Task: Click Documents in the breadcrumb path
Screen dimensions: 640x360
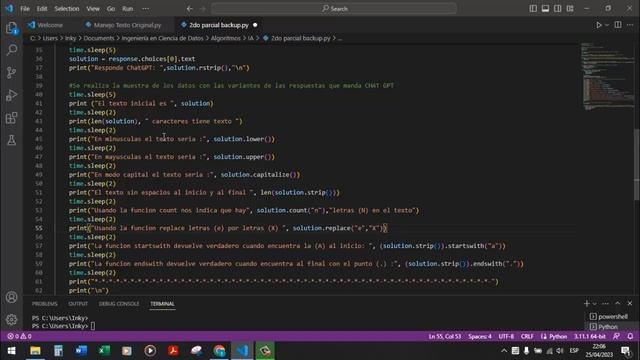Action: pos(99,38)
